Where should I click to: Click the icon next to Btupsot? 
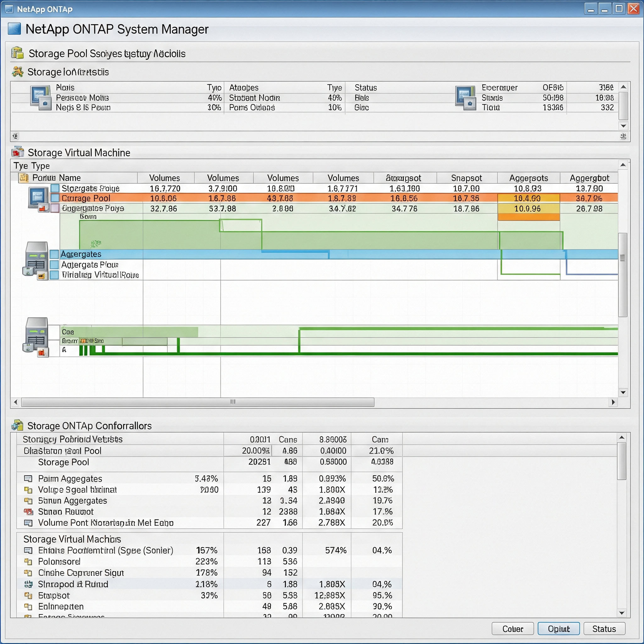tap(28, 595)
